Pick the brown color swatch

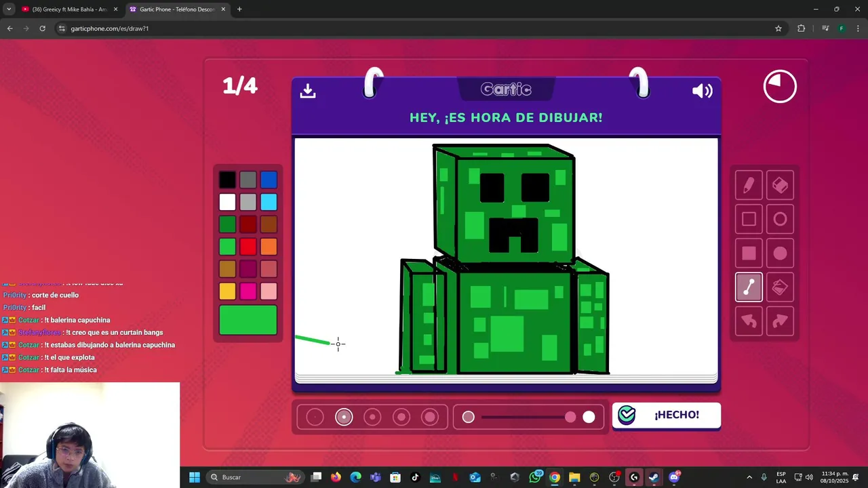pos(269,224)
